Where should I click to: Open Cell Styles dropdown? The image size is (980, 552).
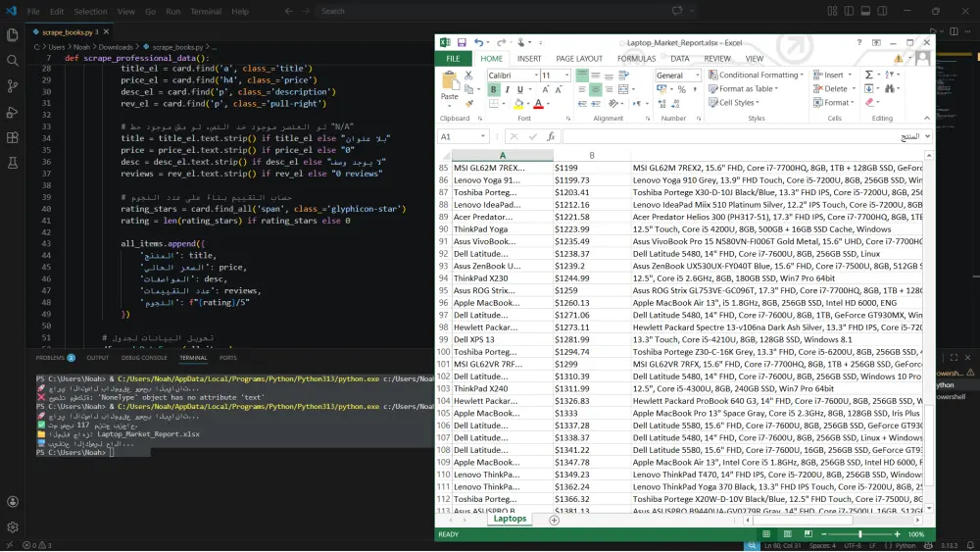point(733,103)
